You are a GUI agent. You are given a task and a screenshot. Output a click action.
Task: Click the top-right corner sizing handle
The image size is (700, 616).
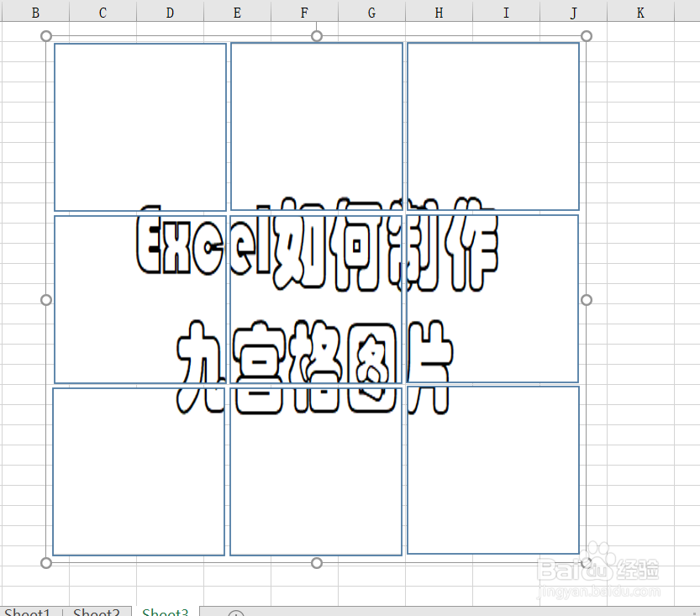point(587,35)
